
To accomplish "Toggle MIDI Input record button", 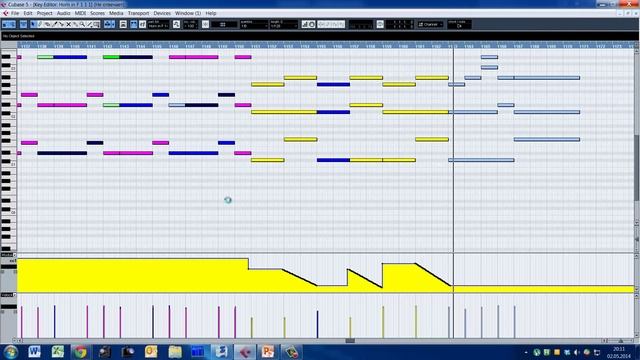I will click(312, 24).
